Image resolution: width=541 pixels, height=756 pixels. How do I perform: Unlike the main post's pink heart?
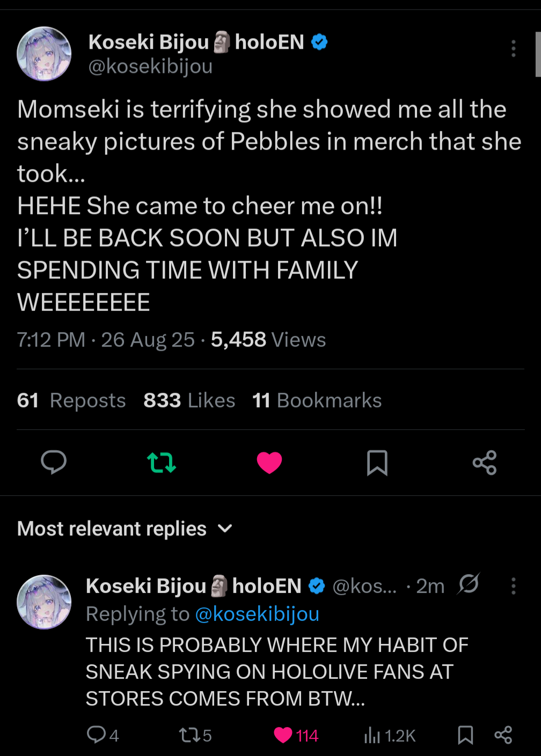point(269,462)
